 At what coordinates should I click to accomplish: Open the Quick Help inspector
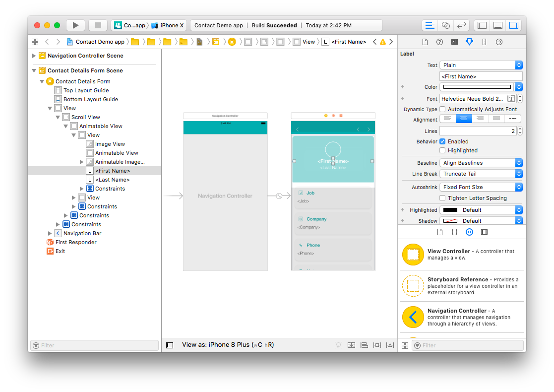tap(439, 42)
